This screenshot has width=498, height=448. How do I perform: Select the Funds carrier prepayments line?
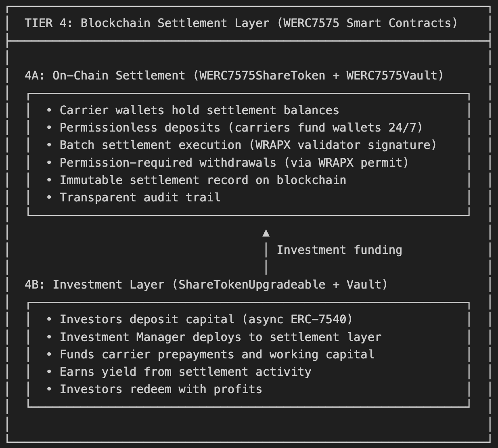coord(217,354)
